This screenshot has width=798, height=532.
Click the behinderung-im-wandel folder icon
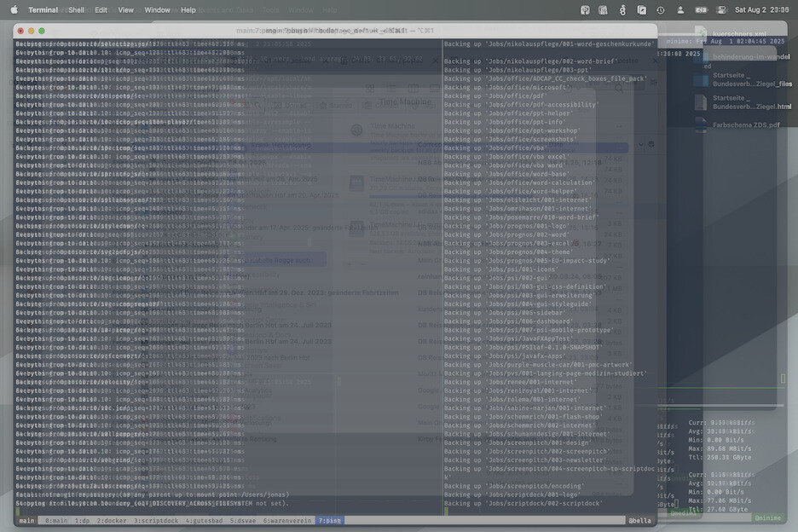(700, 56)
